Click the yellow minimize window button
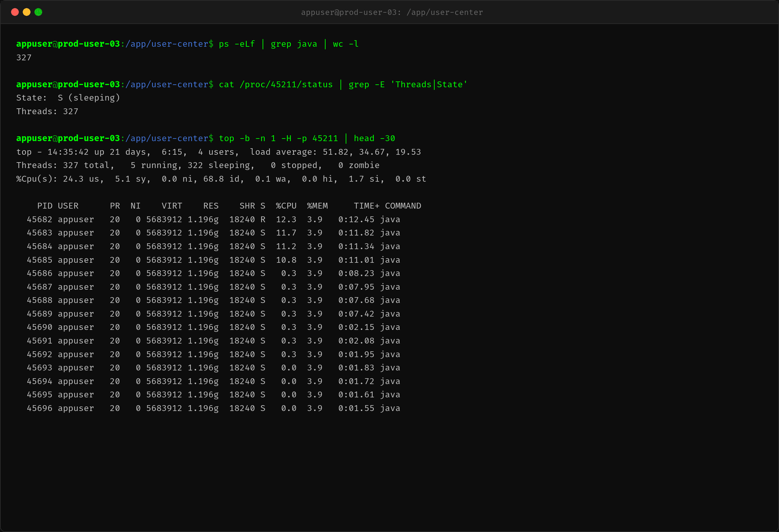The height and width of the screenshot is (532, 779). click(x=27, y=12)
